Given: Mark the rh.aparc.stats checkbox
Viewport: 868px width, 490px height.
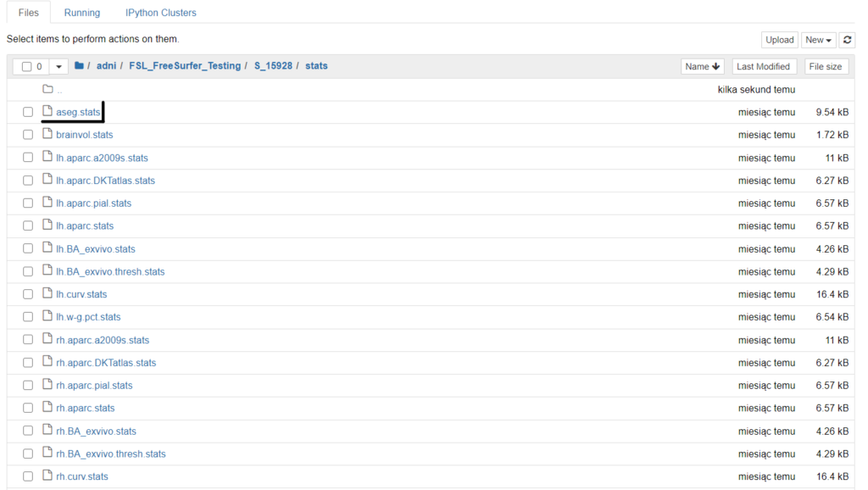Looking at the screenshot, I should [28, 408].
